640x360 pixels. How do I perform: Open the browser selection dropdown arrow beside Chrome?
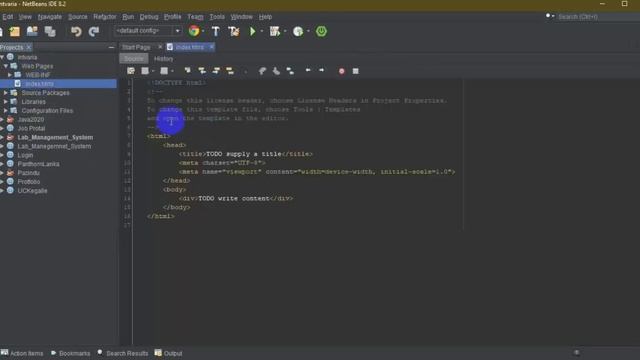pos(203,31)
